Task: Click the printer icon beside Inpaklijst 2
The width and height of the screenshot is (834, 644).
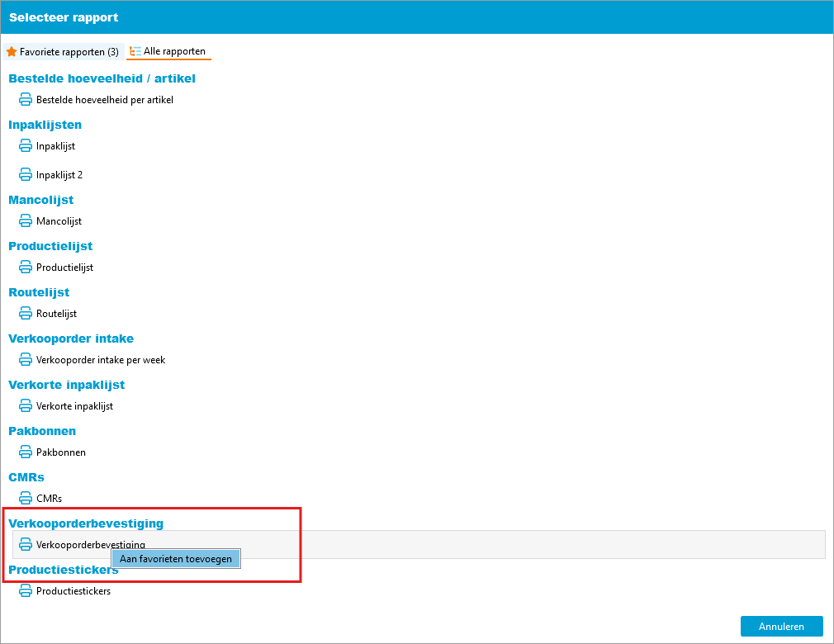Action: (x=26, y=175)
